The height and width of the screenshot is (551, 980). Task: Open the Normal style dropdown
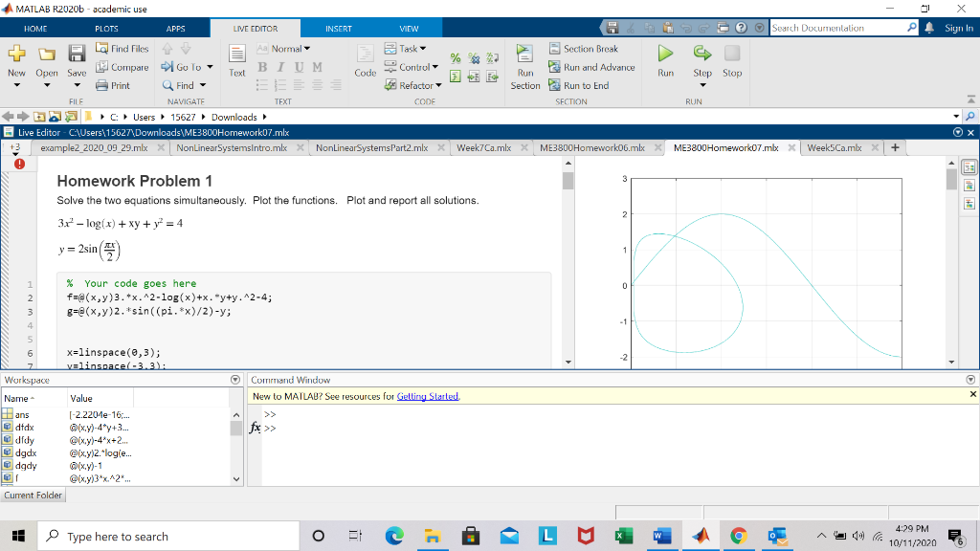point(291,48)
